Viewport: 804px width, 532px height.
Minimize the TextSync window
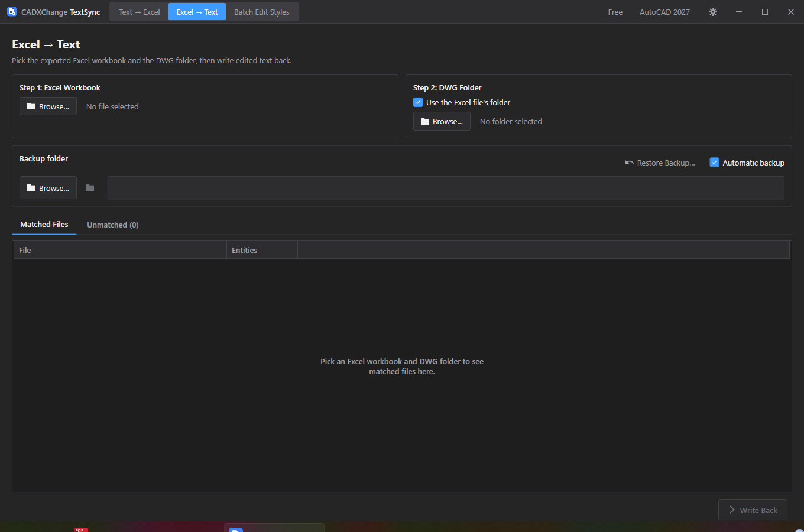(739, 12)
